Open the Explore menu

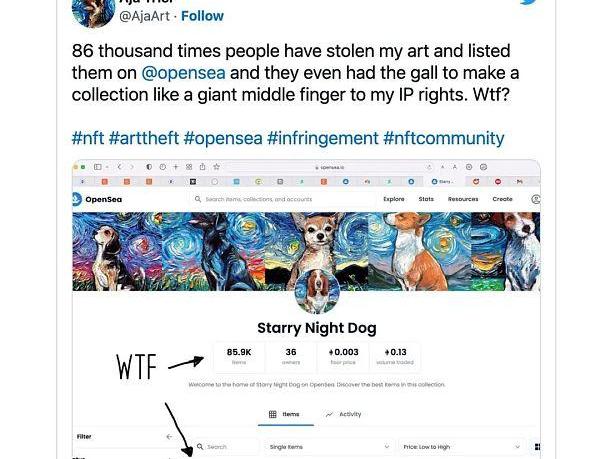coord(394,199)
